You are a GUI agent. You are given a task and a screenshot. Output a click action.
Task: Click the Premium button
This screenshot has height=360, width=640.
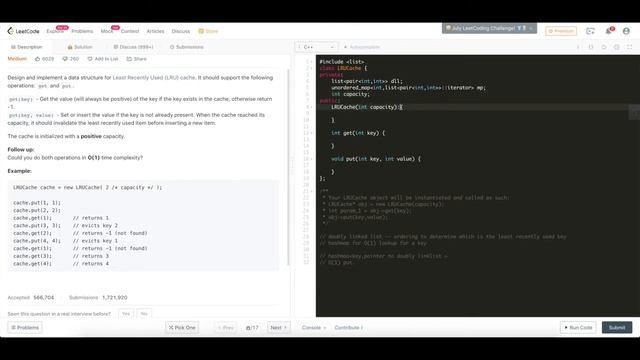(561, 31)
